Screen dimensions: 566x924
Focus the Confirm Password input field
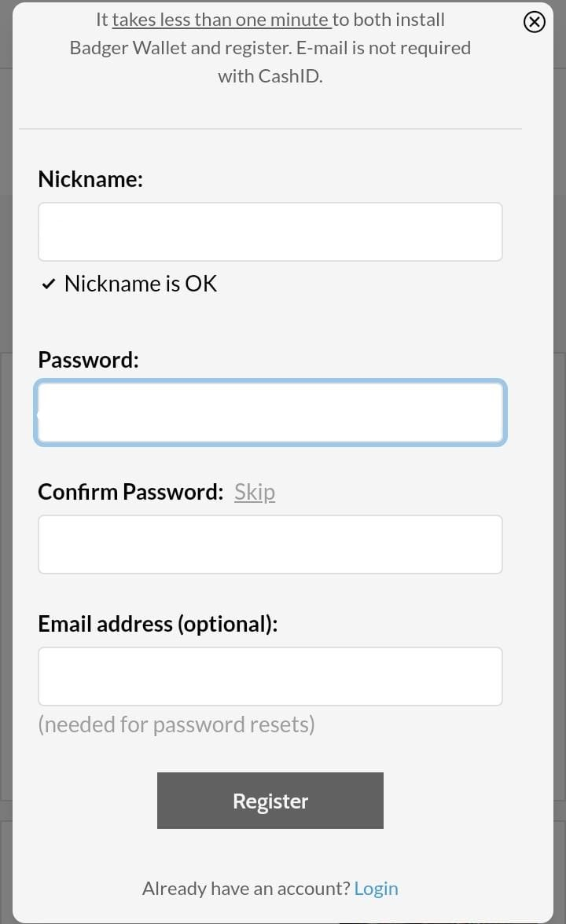[270, 544]
